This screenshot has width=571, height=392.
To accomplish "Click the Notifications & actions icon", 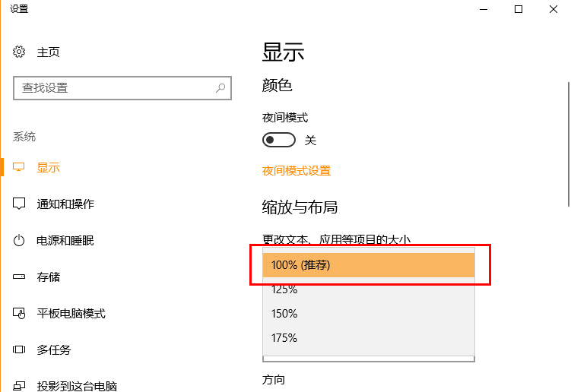I will (x=20, y=204).
